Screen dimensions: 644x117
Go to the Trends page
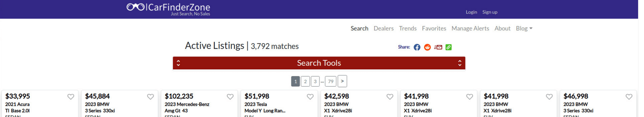(408, 28)
